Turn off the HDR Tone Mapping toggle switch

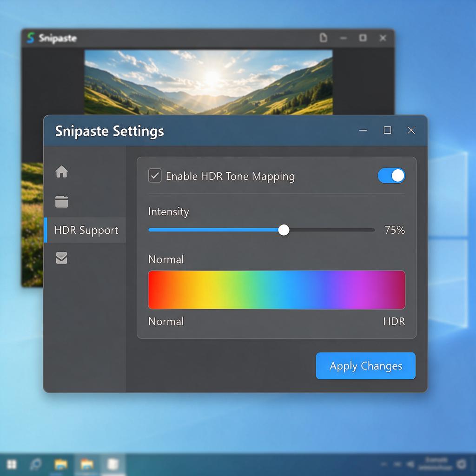coord(391,175)
